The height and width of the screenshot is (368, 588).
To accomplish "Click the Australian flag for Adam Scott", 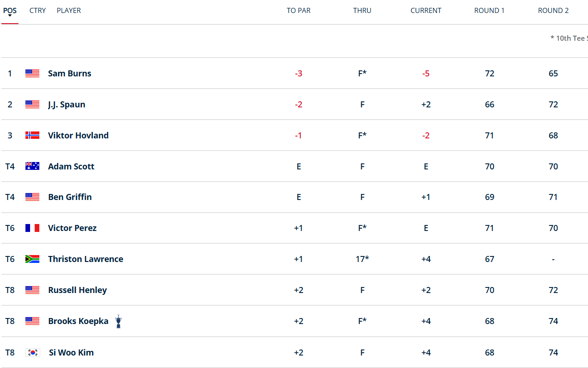I will tap(32, 166).
